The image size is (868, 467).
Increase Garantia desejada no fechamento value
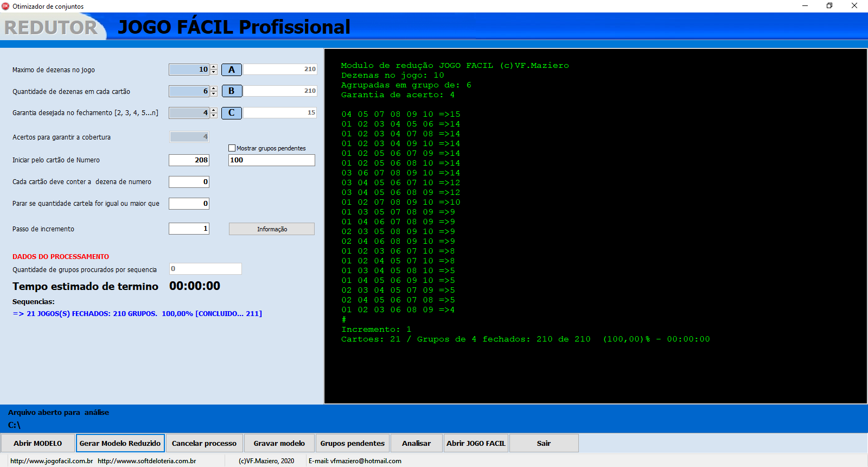pyautogui.click(x=214, y=110)
